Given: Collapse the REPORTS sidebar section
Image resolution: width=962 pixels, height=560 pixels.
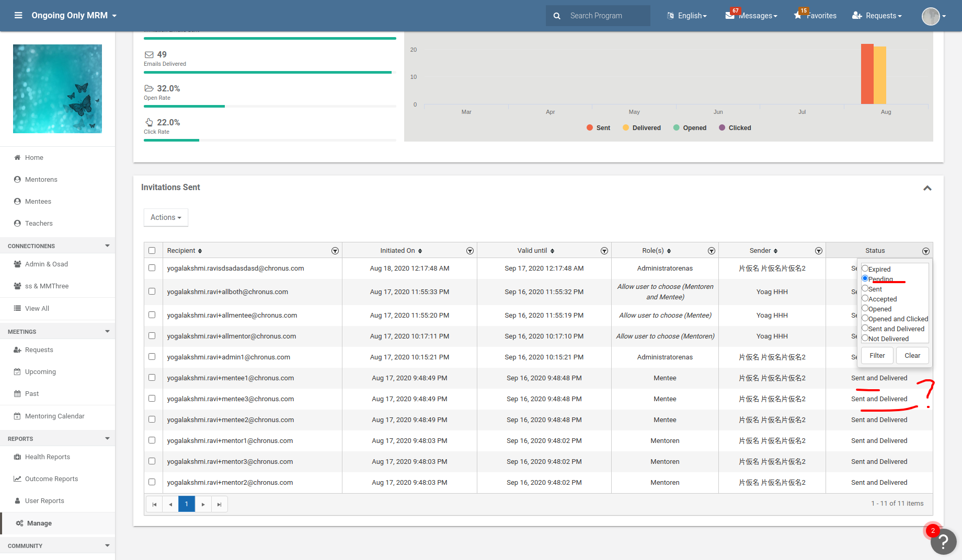Looking at the screenshot, I should tap(107, 439).
